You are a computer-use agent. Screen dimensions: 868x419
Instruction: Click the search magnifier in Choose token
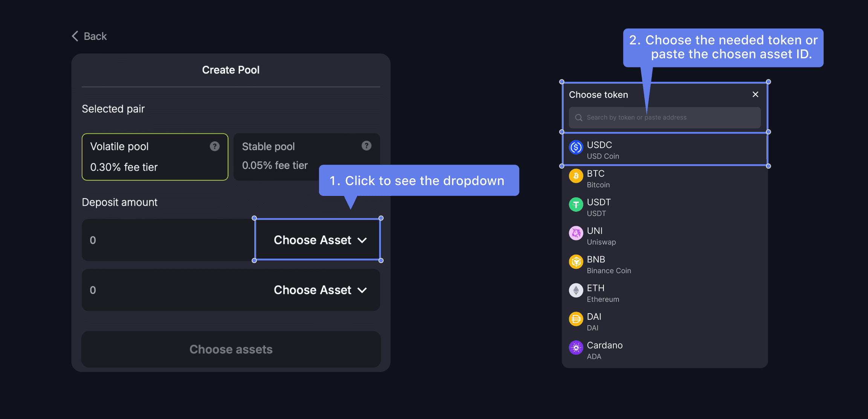[578, 118]
